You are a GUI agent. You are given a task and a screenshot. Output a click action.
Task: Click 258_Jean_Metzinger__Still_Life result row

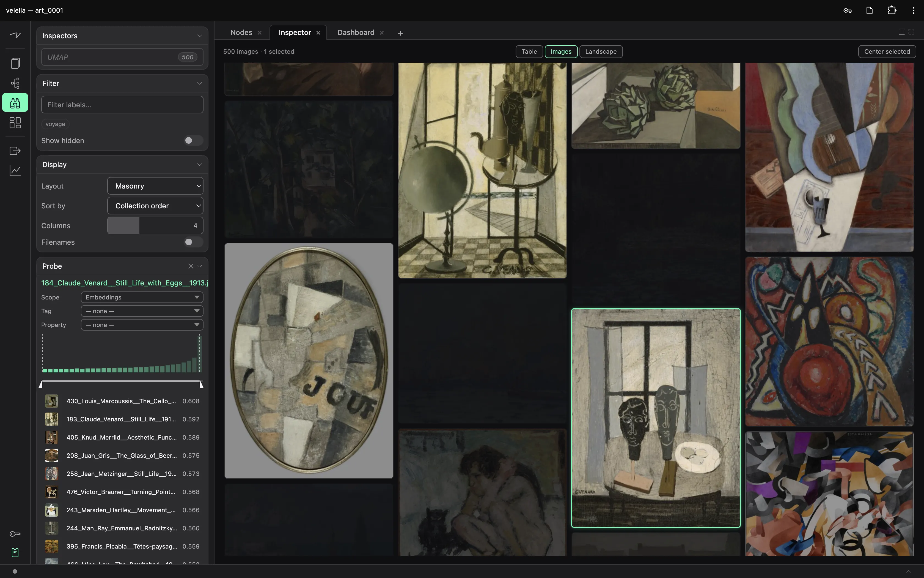tap(122, 474)
